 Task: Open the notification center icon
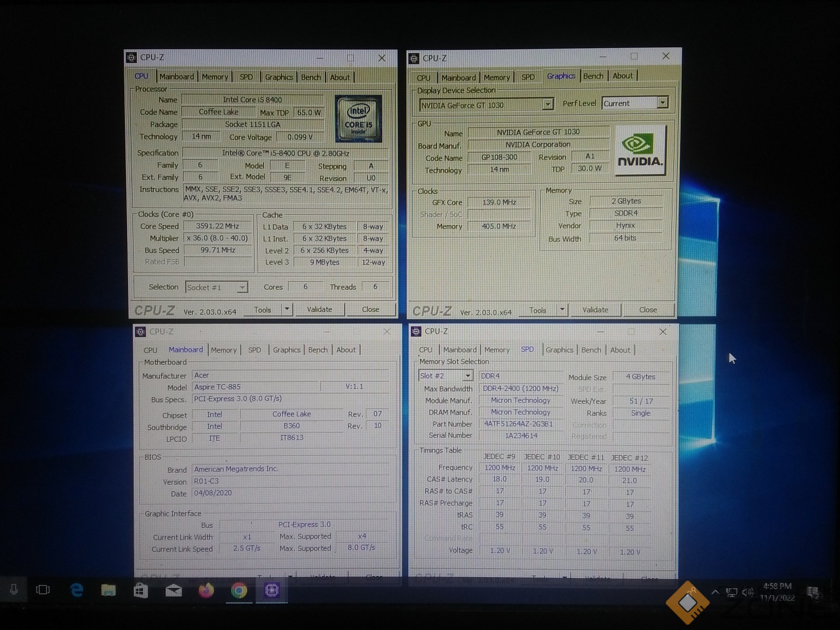813,593
